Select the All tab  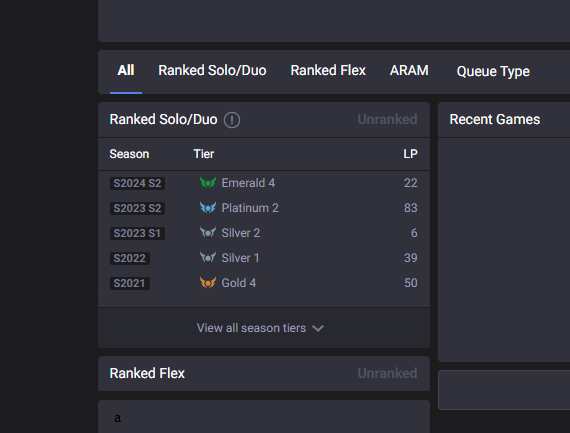[126, 71]
